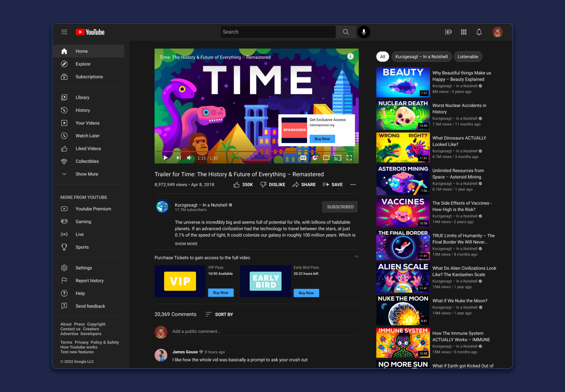Cast the video to a device

click(338, 158)
